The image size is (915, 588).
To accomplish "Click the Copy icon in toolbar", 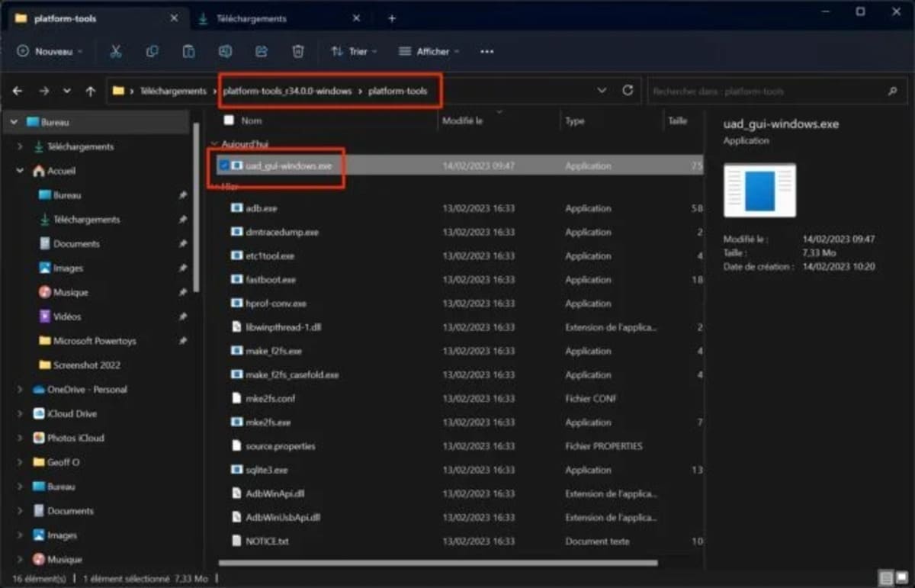I will click(x=152, y=51).
